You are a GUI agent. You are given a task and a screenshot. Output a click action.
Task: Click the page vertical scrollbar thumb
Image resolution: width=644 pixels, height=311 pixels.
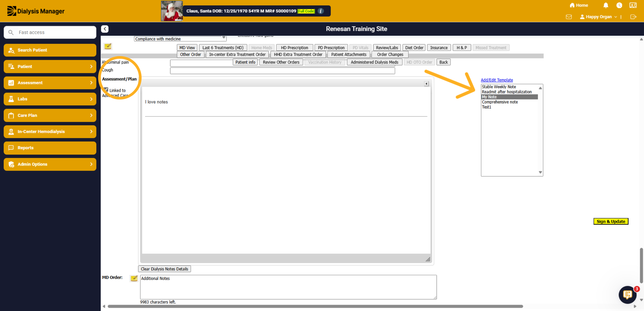(x=641, y=265)
